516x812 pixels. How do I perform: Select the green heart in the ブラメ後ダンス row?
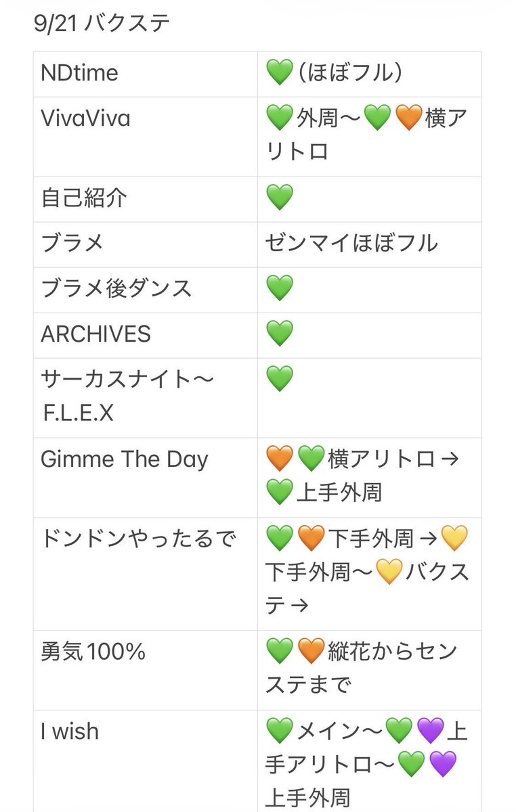280,289
